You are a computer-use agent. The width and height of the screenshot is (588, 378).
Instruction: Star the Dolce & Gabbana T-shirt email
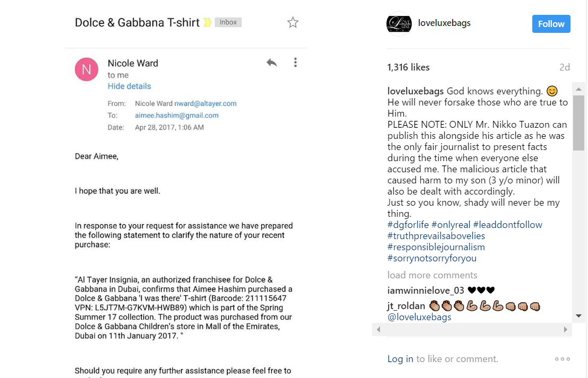(x=292, y=22)
